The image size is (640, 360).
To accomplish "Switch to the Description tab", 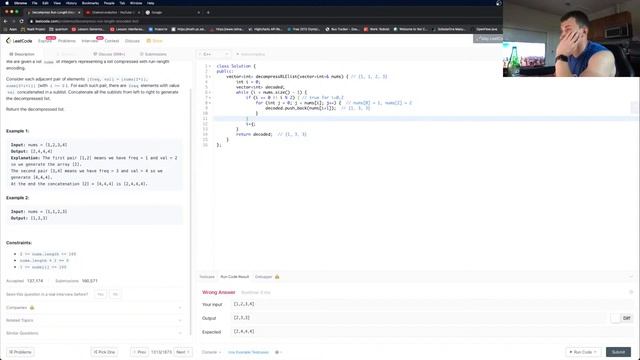I will [22, 54].
